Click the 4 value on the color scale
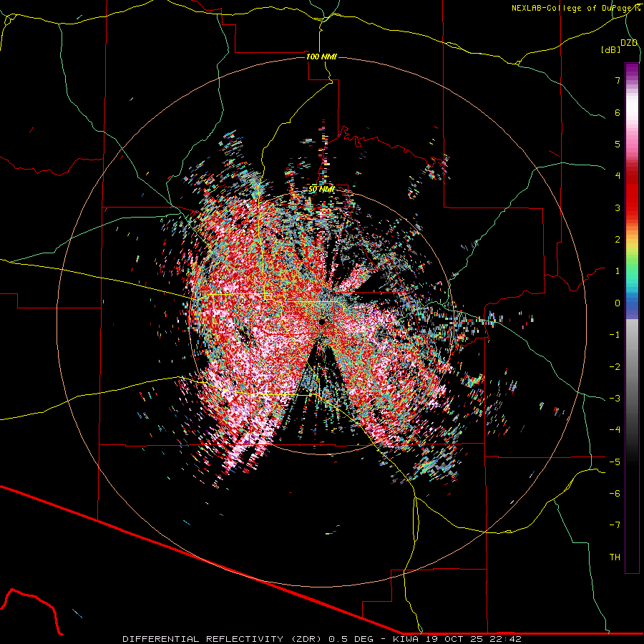Image resolution: width=644 pixels, height=644 pixels. point(618,176)
